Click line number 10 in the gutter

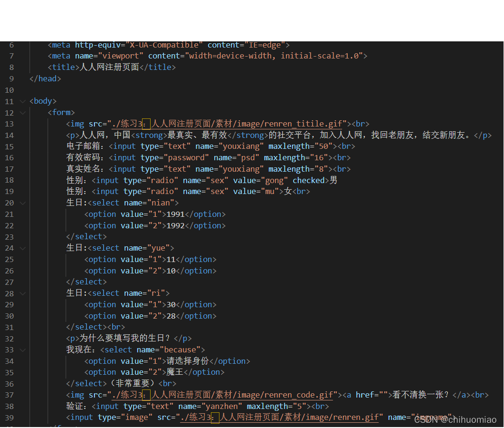pos(10,90)
